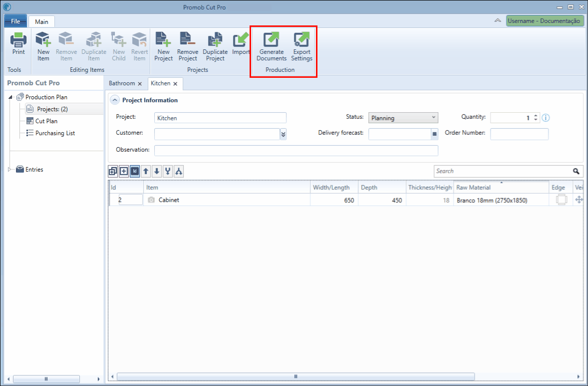
Task: Open the Status dropdown showing Planning
Action: (x=403, y=118)
